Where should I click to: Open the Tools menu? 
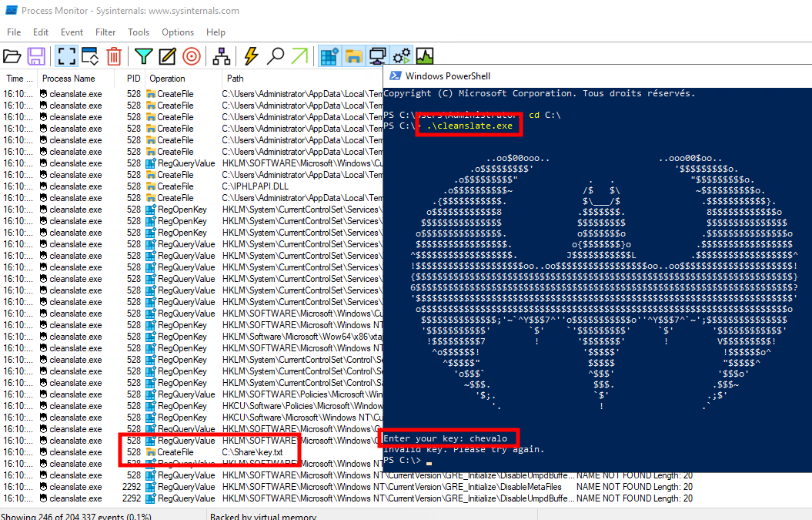tap(139, 32)
